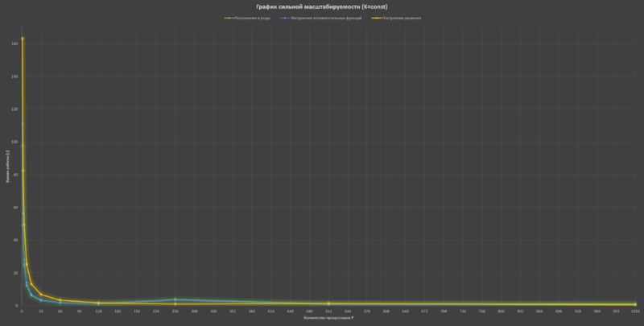
Task: Click the vertical y-axis title "Время работы"
Action: pos(7,167)
